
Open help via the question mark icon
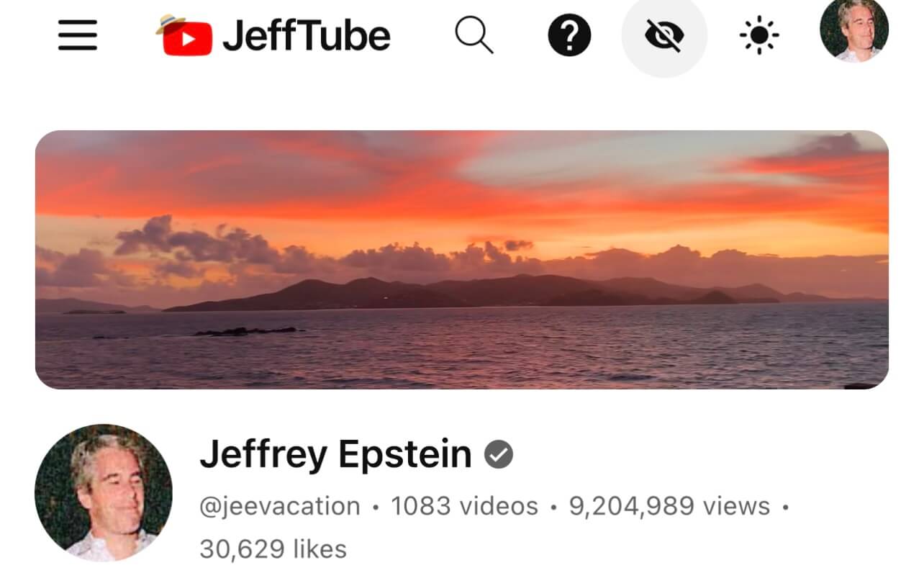click(x=569, y=35)
